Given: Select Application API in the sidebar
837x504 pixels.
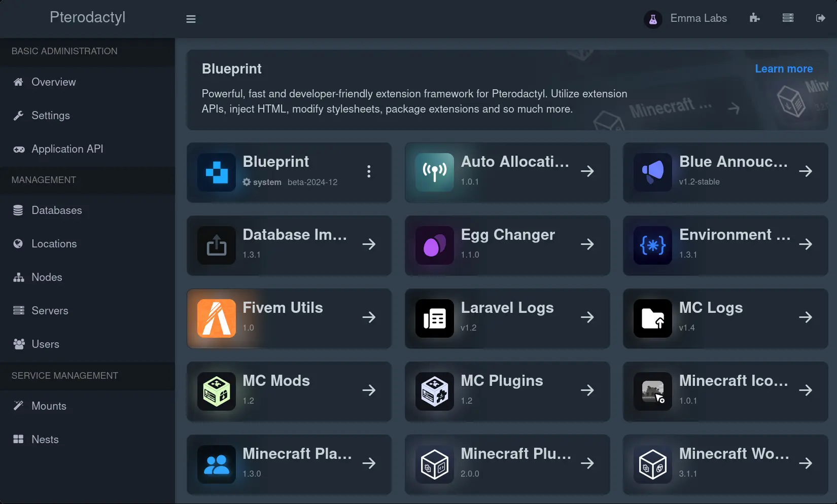Looking at the screenshot, I should (x=67, y=149).
